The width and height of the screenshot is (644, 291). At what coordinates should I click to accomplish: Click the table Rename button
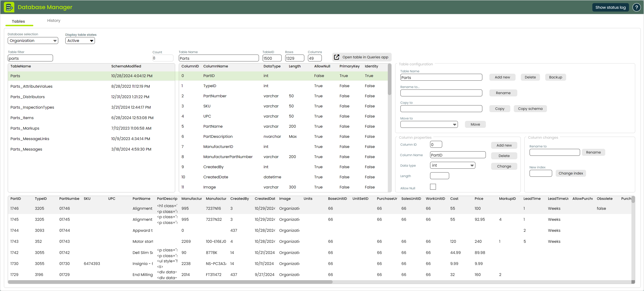click(x=503, y=93)
